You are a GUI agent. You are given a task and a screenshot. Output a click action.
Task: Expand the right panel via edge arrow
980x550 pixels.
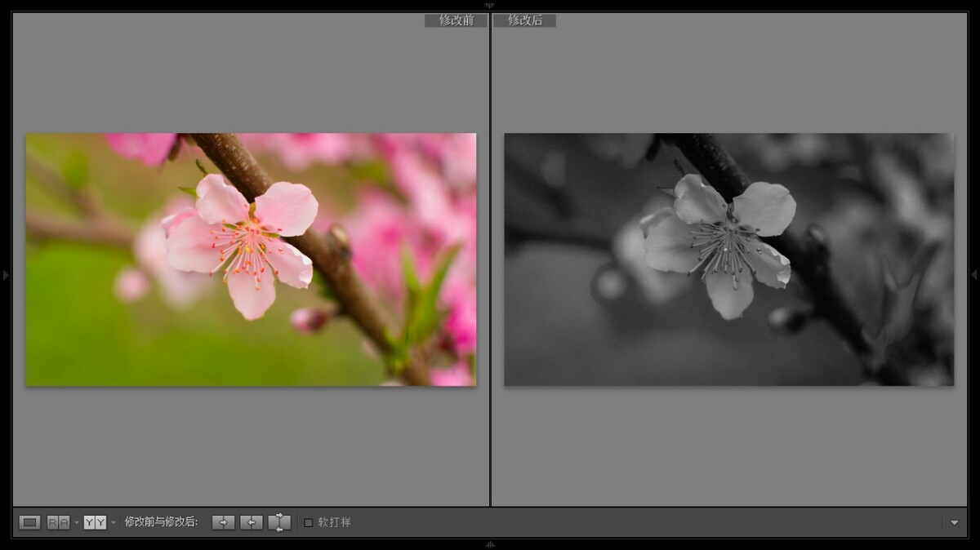974,275
